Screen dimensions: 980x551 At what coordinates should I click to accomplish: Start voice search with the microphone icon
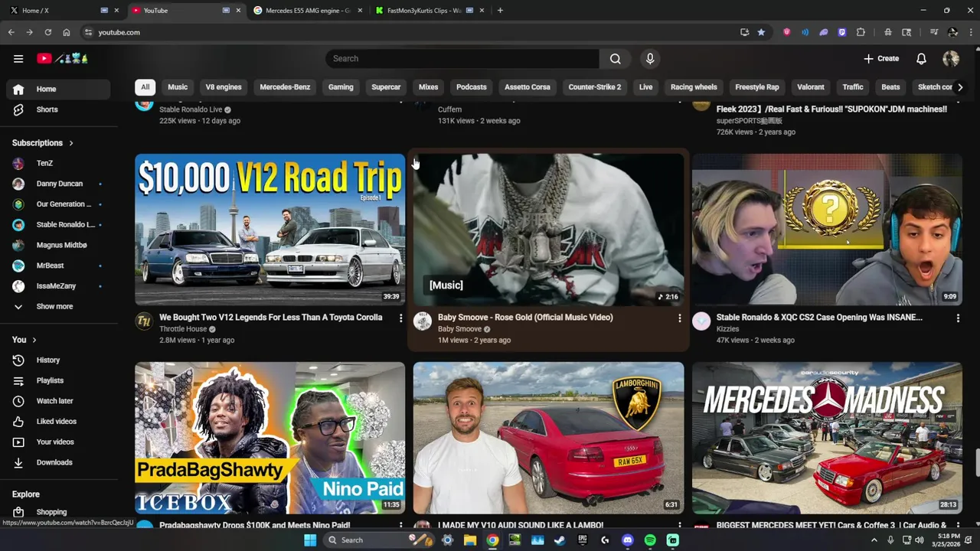(650, 58)
